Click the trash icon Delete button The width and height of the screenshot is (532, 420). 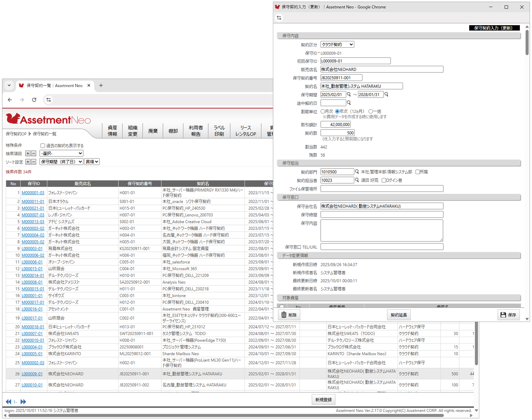click(x=289, y=315)
